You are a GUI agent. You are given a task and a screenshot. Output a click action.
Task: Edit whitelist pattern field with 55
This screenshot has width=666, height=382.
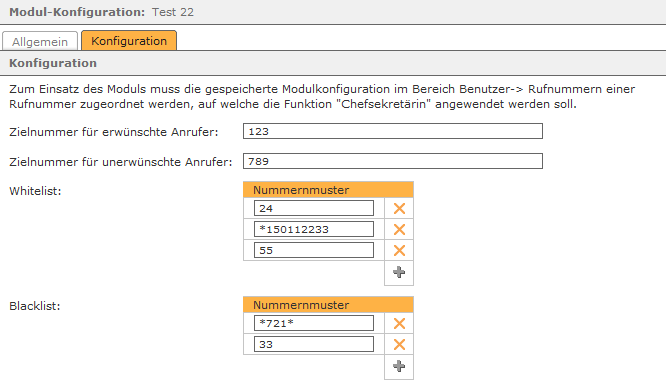coord(314,250)
